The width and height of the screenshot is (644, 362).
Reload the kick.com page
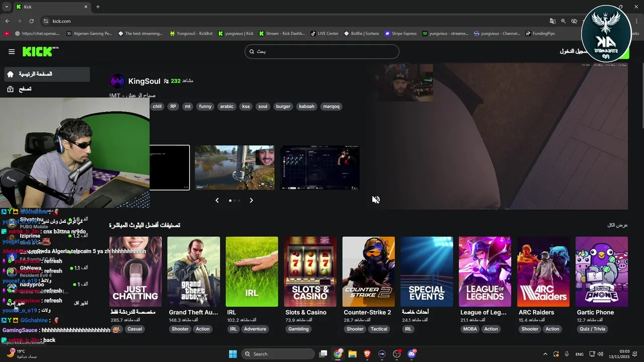(31, 21)
